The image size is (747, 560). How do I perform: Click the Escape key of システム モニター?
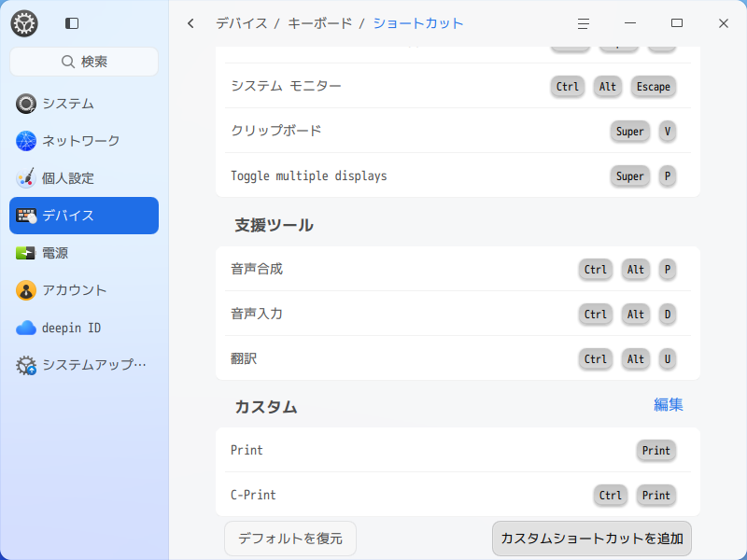click(653, 87)
